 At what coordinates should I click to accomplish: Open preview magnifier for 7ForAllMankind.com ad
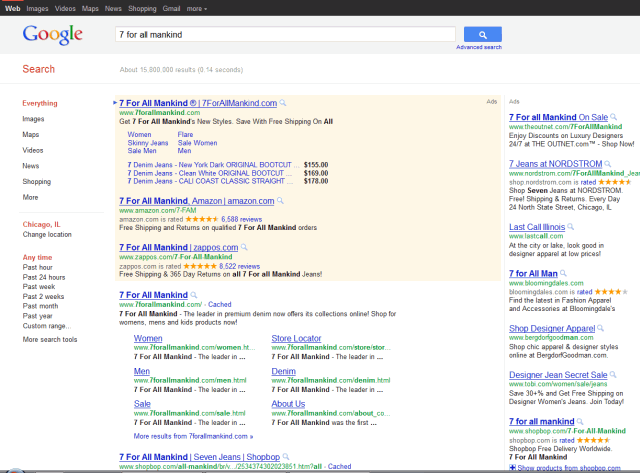point(283,103)
